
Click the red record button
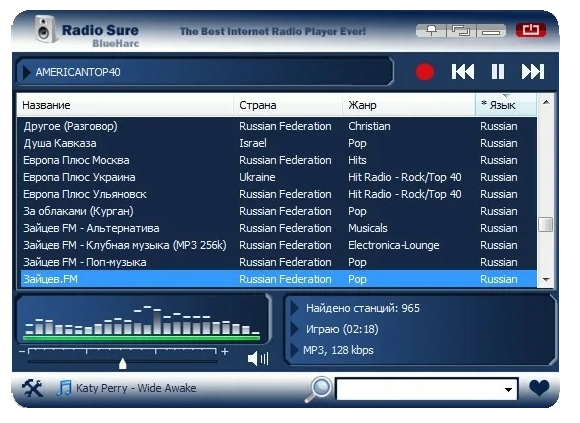click(x=424, y=72)
